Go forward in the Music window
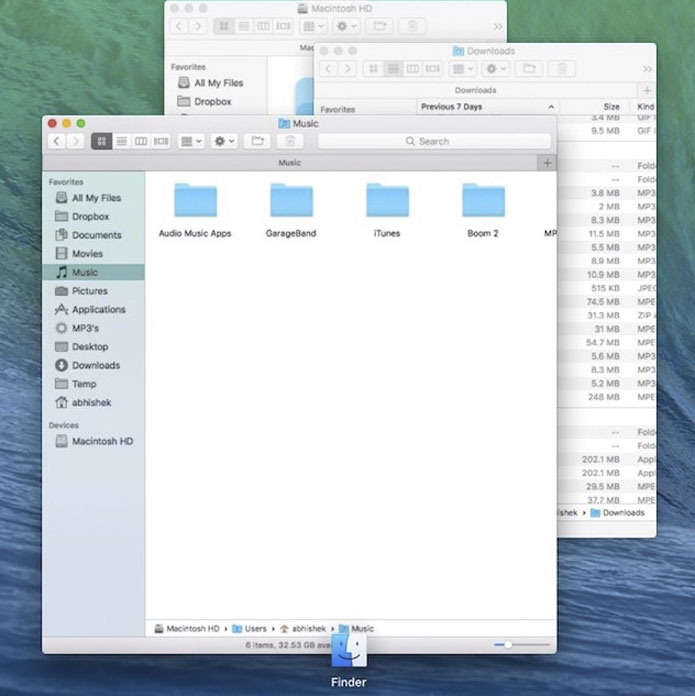The width and height of the screenshot is (695, 696). point(75,141)
